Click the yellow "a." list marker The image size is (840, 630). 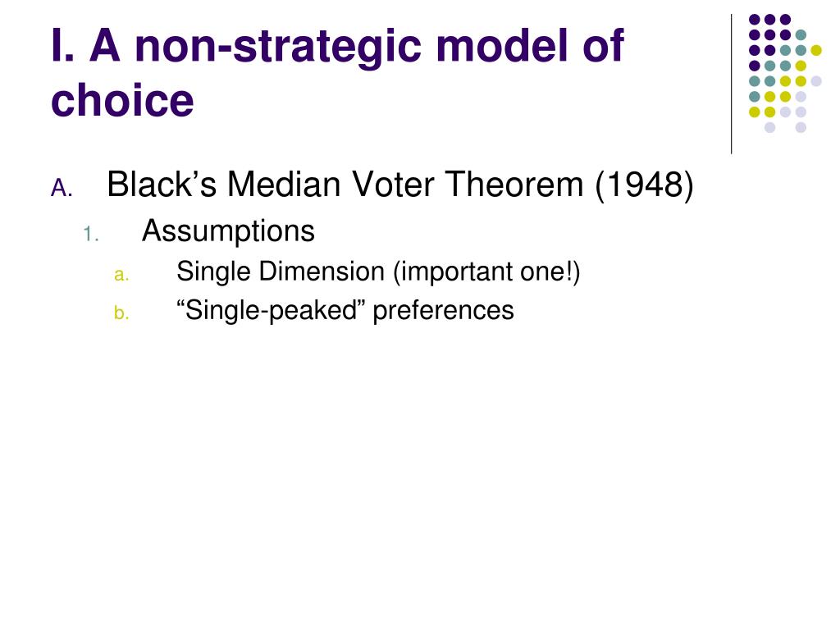[121, 275]
